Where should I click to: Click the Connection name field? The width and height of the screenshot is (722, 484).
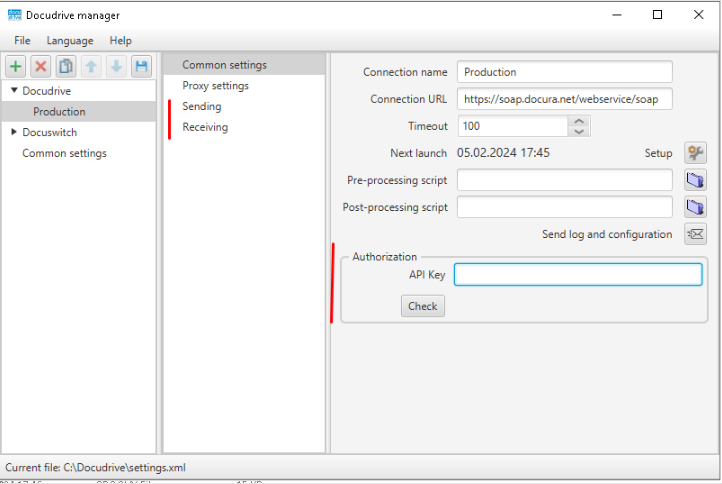click(x=565, y=72)
